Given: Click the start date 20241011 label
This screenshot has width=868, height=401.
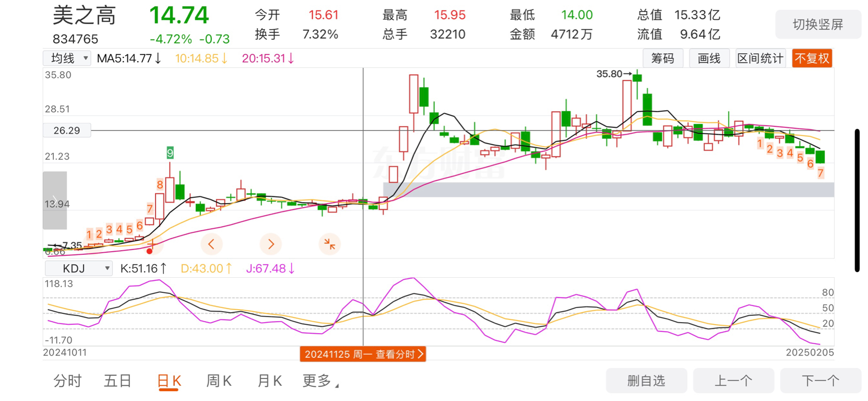Looking at the screenshot, I should 65,352.
